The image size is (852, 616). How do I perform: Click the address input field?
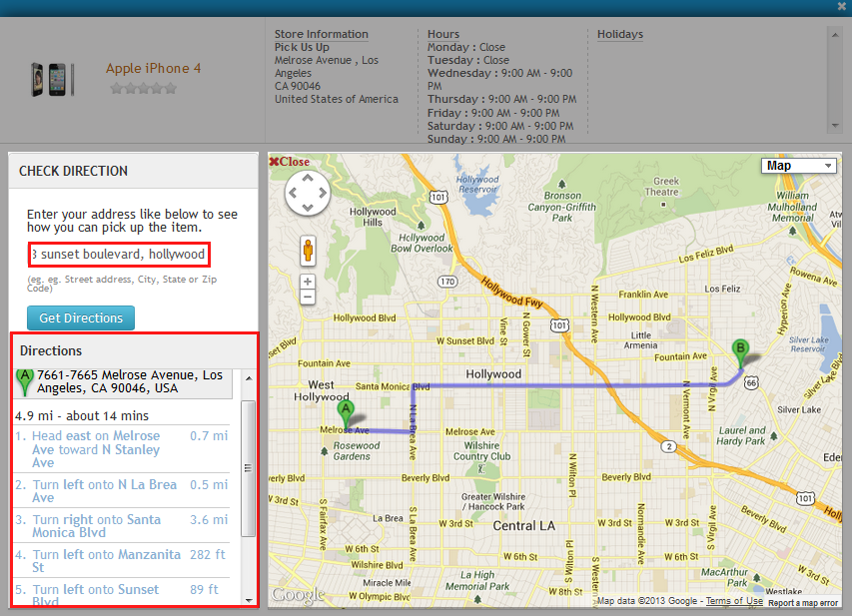click(119, 255)
